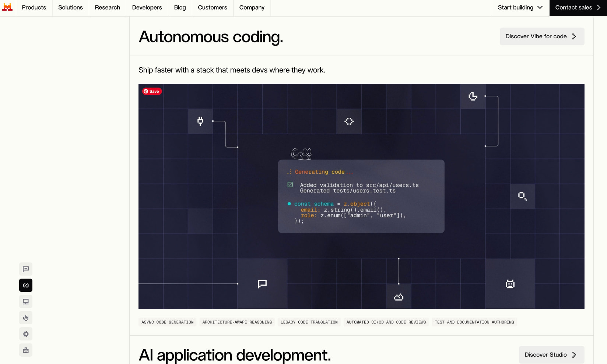Select TEST AND DOCUMENTATION AUTHORING tag
607x364 pixels.
click(x=474, y=322)
